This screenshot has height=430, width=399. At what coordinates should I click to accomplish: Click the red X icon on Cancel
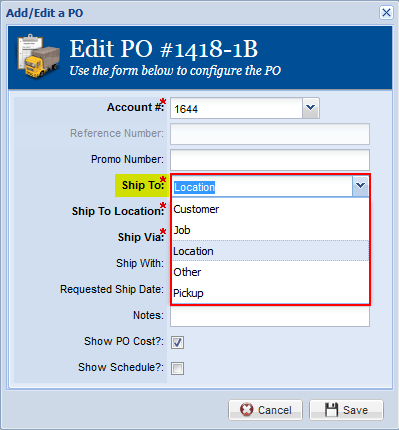247,410
